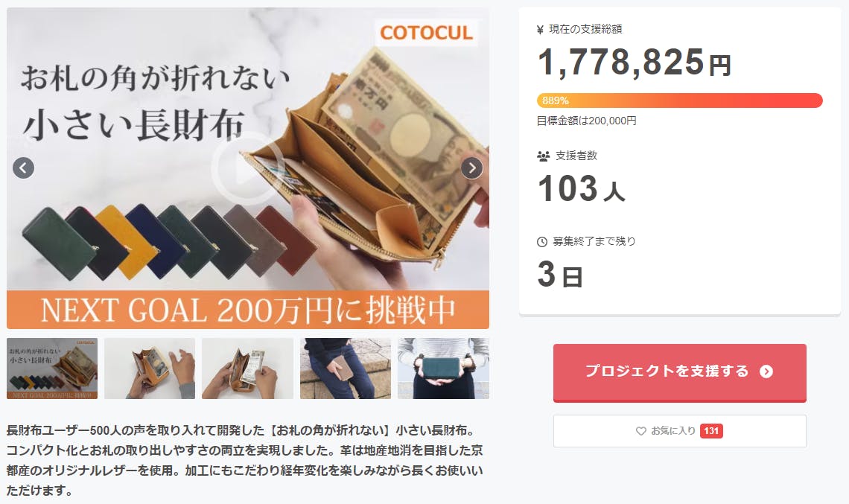Click the previous image arrow on the carousel
Screen dimensions: 849x504
(x=23, y=168)
